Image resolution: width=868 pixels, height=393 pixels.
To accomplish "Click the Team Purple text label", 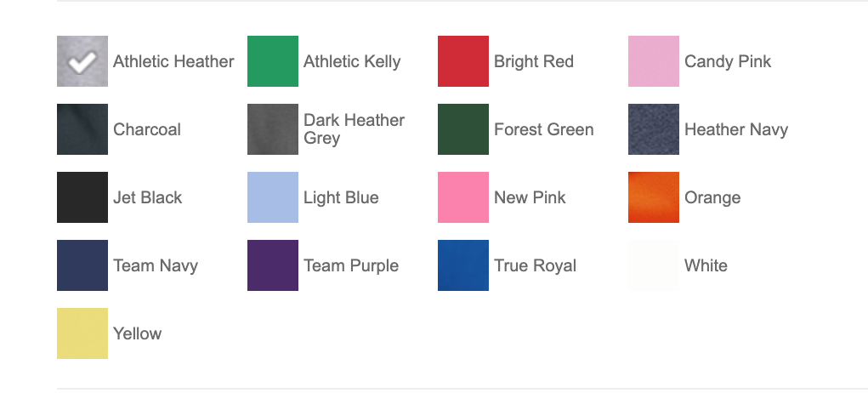I will tap(351, 266).
